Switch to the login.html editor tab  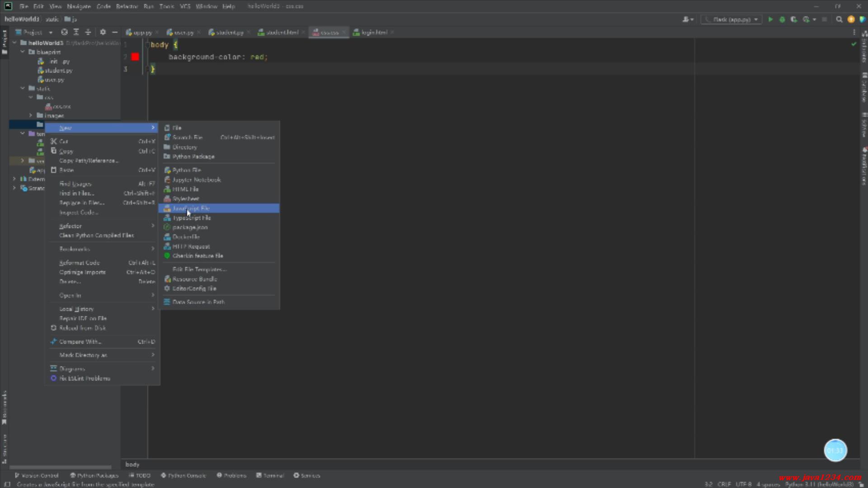coord(374,32)
